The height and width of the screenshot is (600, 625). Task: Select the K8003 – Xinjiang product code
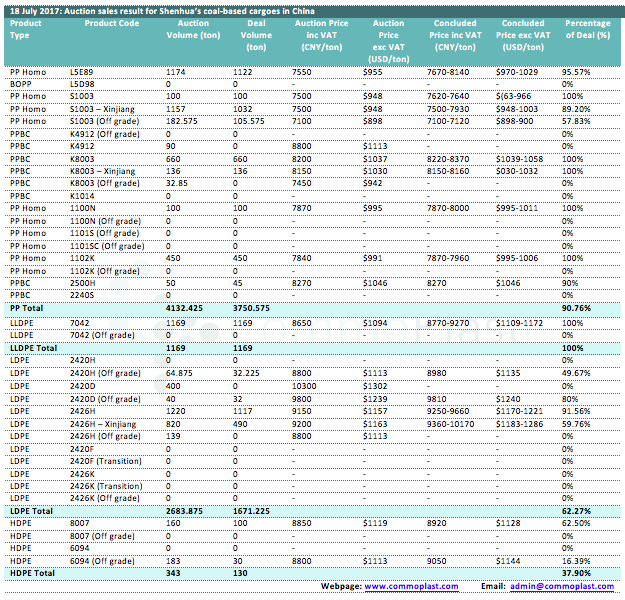[103, 170]
